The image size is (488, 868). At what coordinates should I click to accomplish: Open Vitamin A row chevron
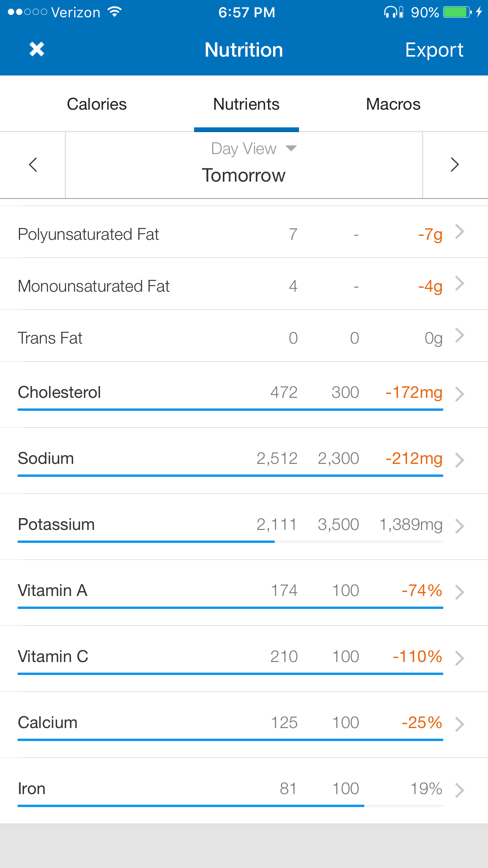[460, 592]
